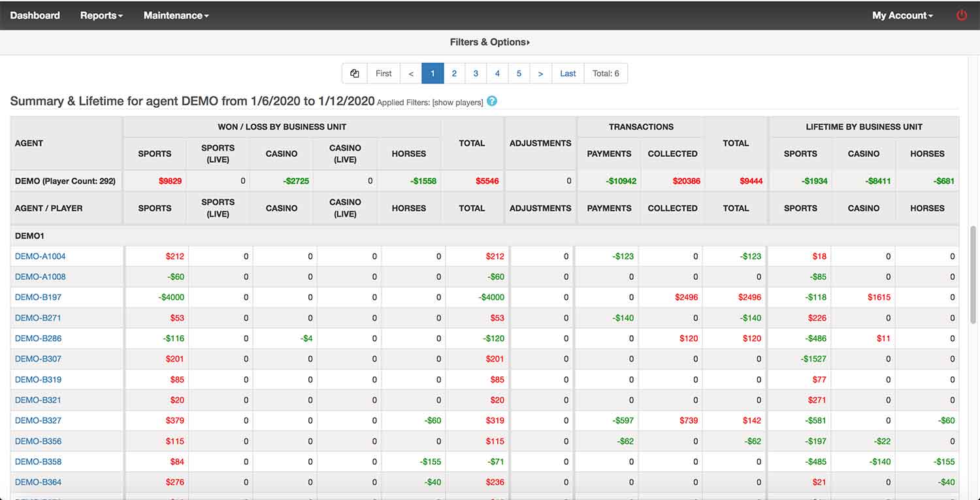Click the blue help question mark icon
The image size is (980, 500).
click(492, 101)
